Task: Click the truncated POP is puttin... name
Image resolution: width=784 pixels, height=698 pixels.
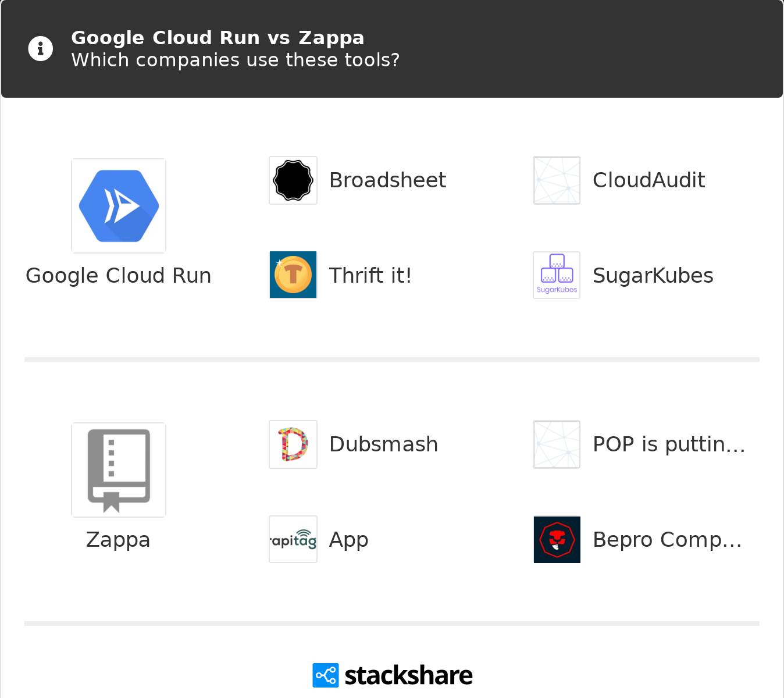Action: tap(669, 444)
